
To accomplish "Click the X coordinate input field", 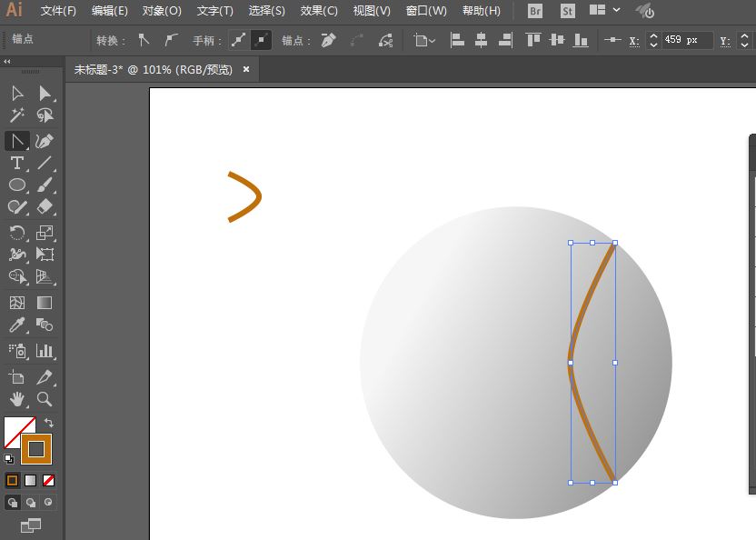I will [687, 40].
